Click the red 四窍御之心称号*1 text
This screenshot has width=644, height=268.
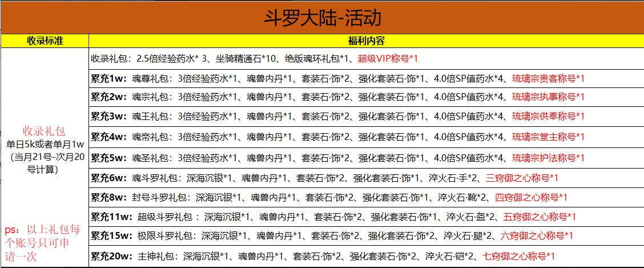pyautogui.click(x=530, y=198)
